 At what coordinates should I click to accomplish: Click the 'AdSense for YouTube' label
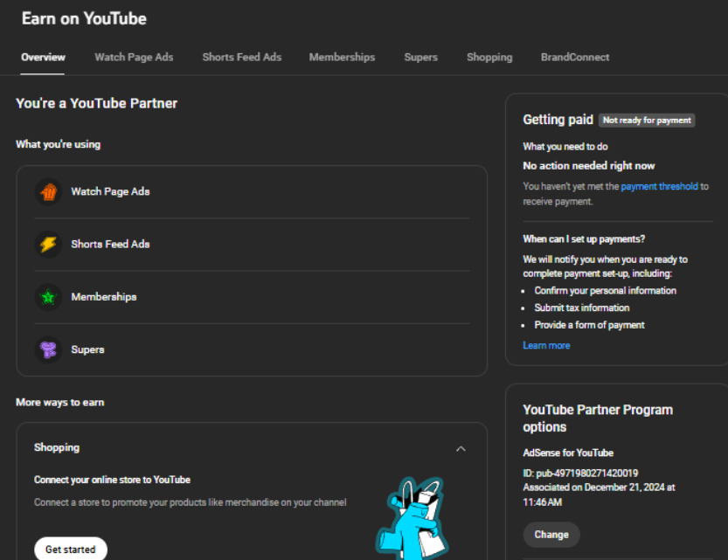coord(568,453)
